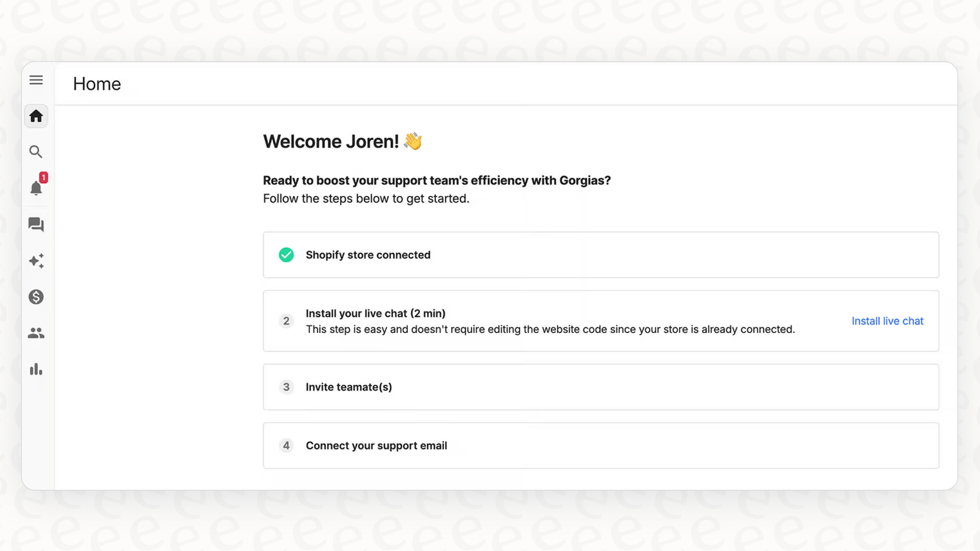Select the AI features sparkles icon
The image size is (980, 551).
(36, 261)
